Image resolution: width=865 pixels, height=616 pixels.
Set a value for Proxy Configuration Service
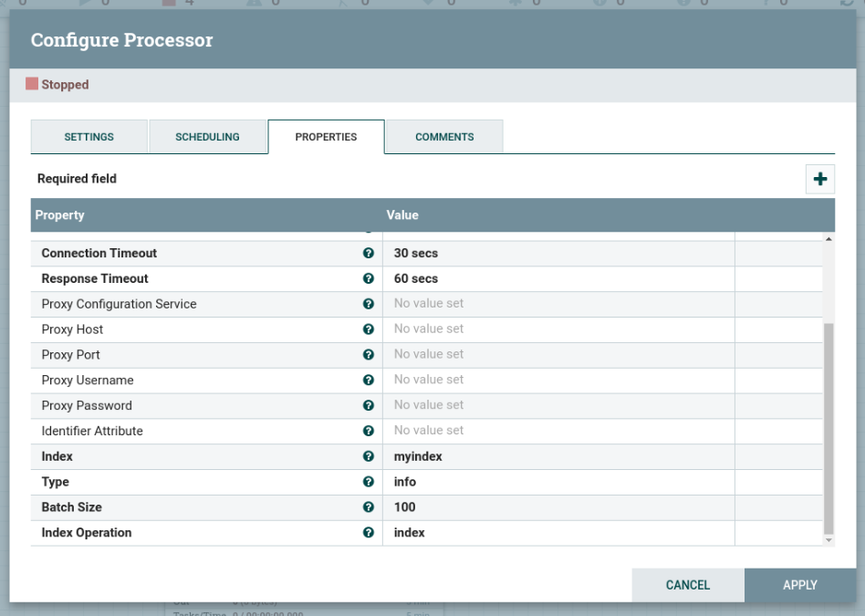(558, 304)
